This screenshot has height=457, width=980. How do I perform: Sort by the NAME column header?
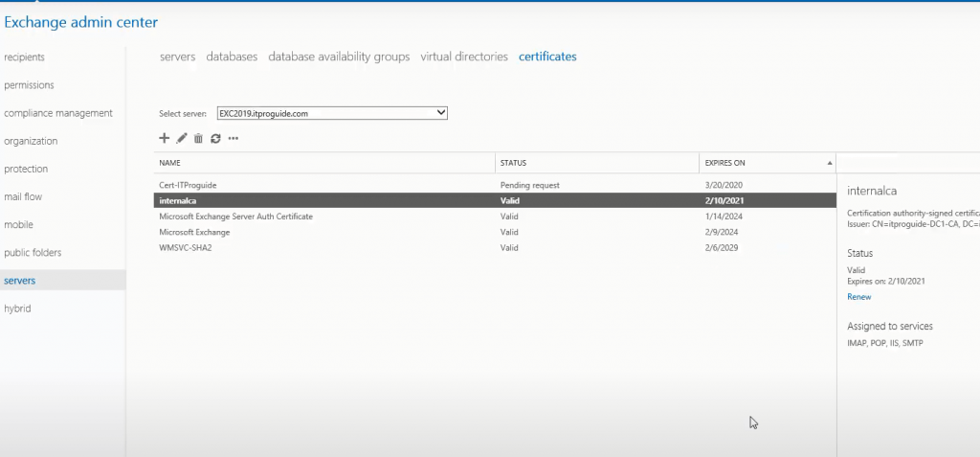coord(324,163)
